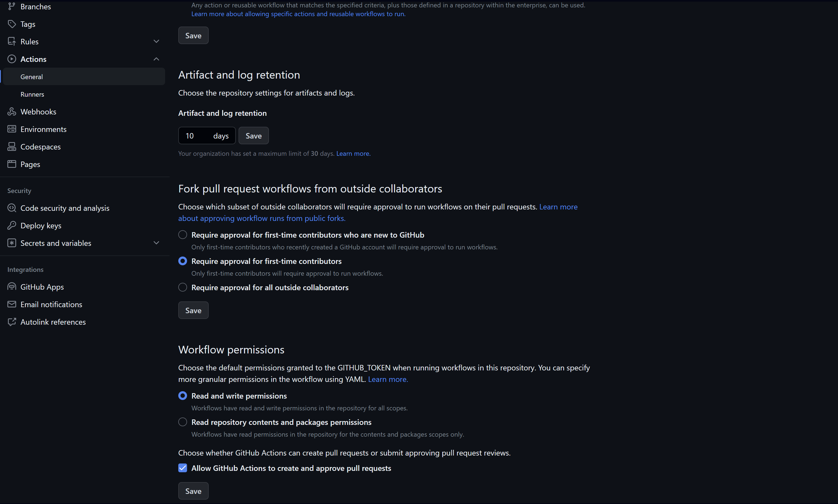The height and width of the screenshot is (504, 838).
Task: Select Require approval for first-time contributors radio
Action: (183, 261)
